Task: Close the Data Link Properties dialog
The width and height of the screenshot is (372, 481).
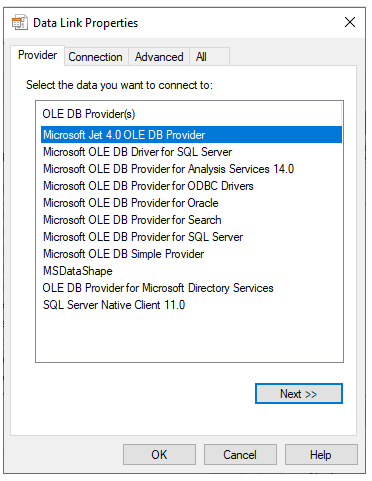Action: (x=350, y=22)
